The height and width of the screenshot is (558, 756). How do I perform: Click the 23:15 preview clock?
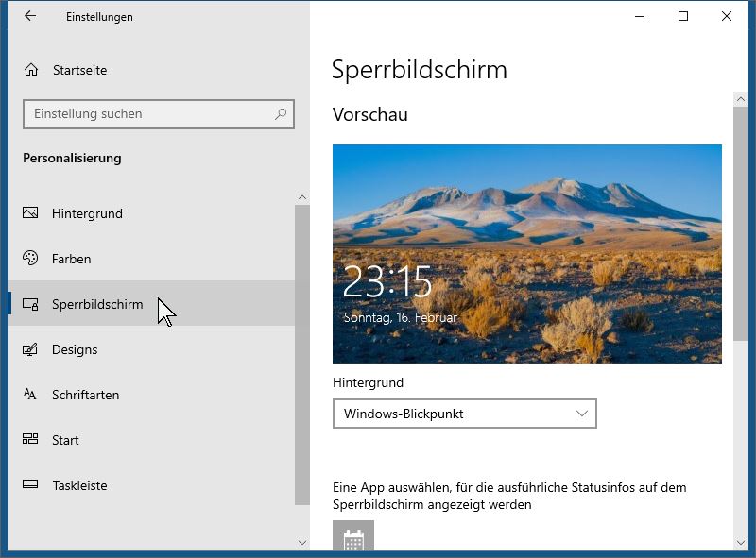coord(387,282)
